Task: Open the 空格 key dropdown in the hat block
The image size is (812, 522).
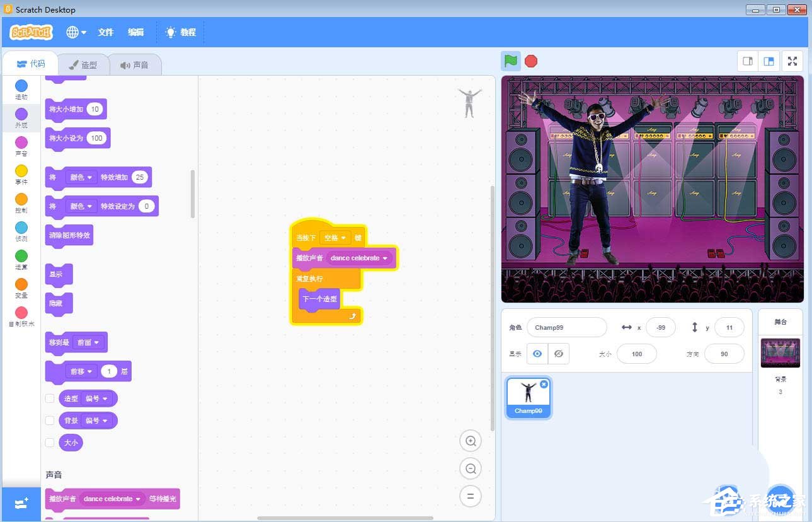Action: tap(336, 237)
